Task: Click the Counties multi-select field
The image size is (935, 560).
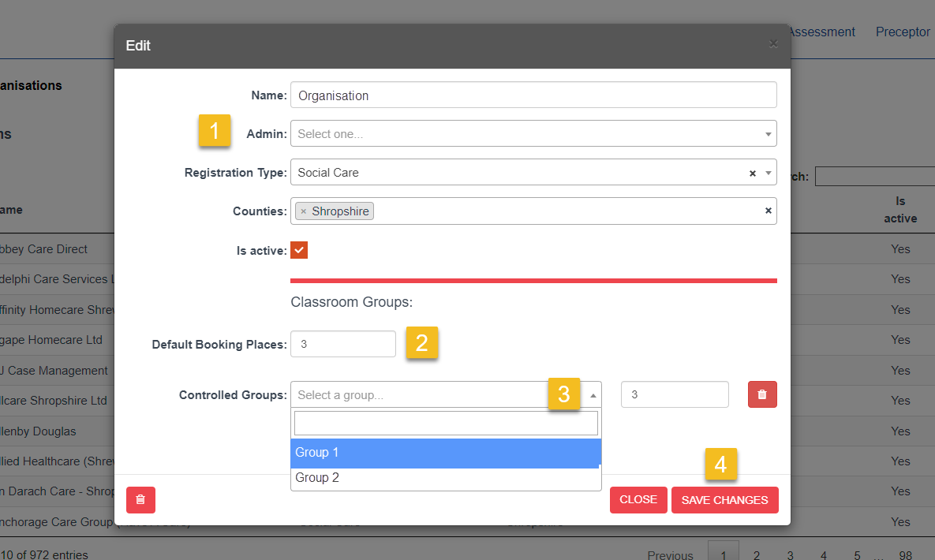Action: (x=533, y=211)
